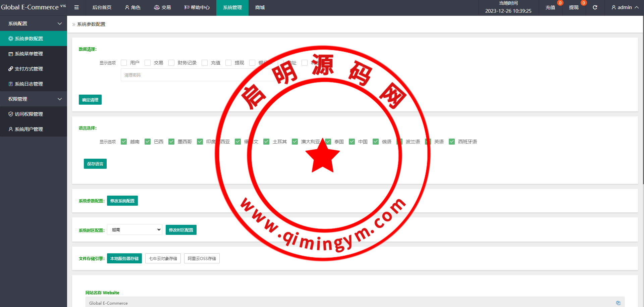Open the 角色 top menu
Viewport: 644px width, 307px height.
[133, 7]
